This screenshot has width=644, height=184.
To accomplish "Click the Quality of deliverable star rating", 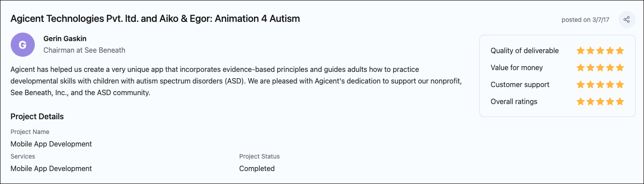I will [x=600, y=51].
